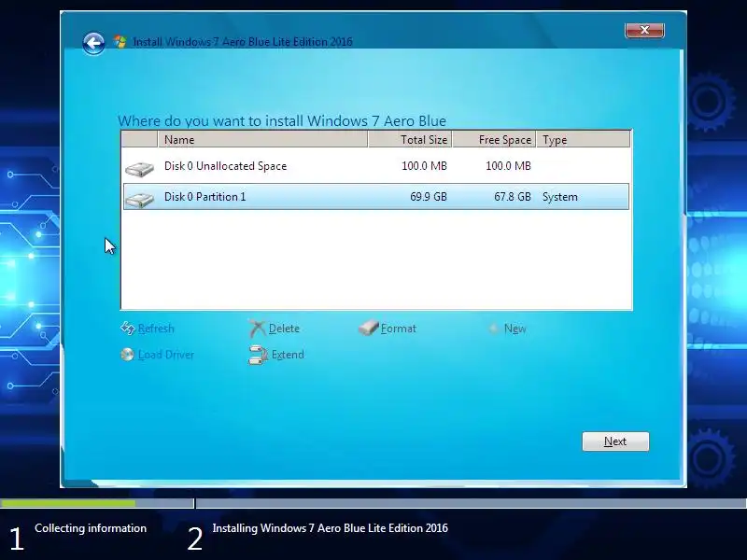
Task: Click drive icon for Partition 1
Action: (139, 200)
